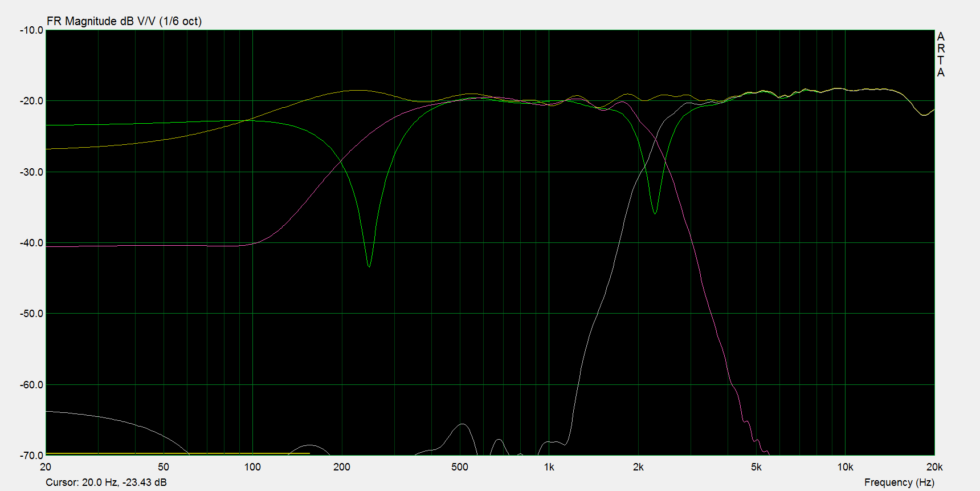Click the -30.0 dB axis label
Screen dimensions: 980x491
tap(31, 172)
